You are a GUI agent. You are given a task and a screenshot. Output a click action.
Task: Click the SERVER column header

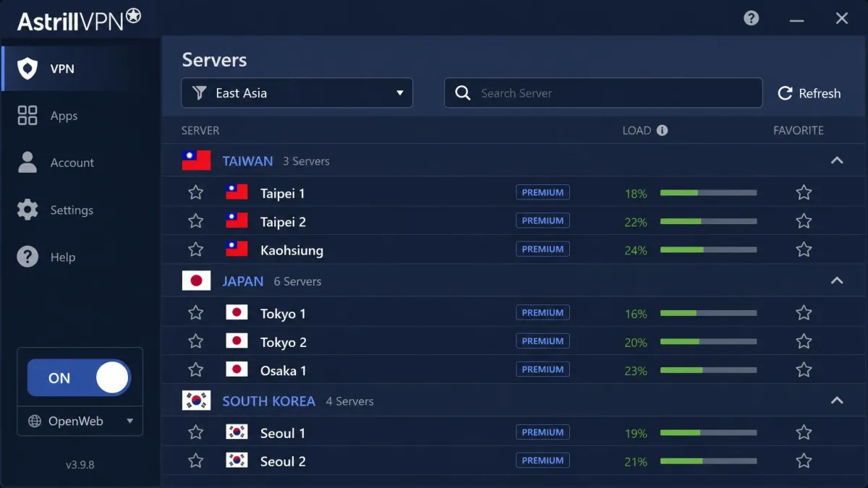[x=200, y=130]
